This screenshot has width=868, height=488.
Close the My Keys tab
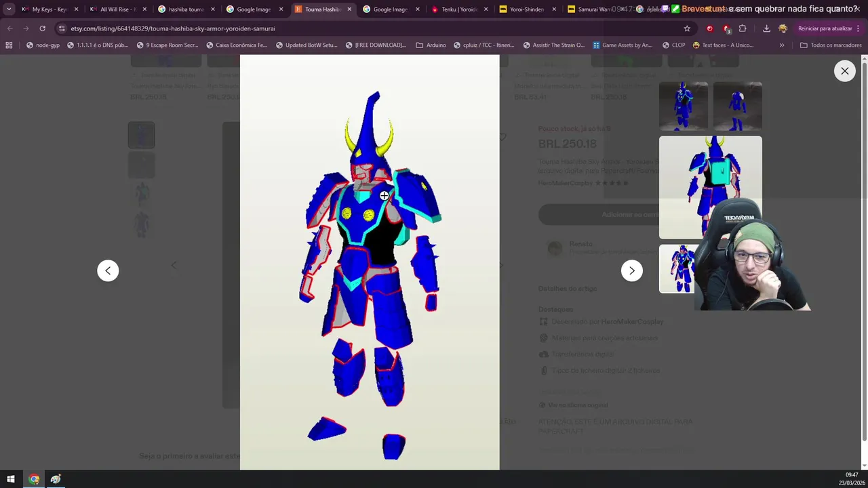(76, 9)
